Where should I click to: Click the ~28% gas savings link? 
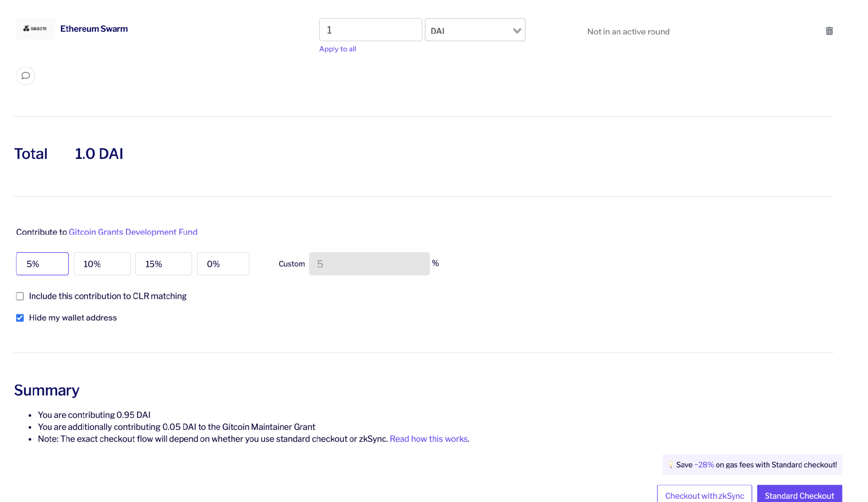point(704,465)
